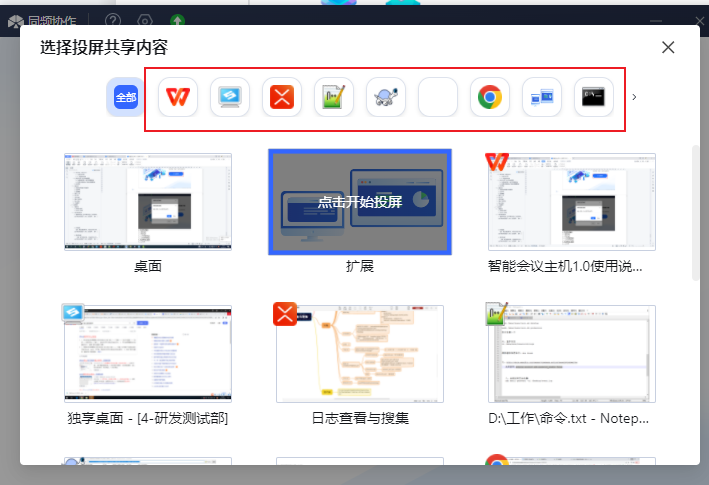Open settings gear in 同频协作 title bar
Screen dimensions: 709x485
click(x=145, y=20)
